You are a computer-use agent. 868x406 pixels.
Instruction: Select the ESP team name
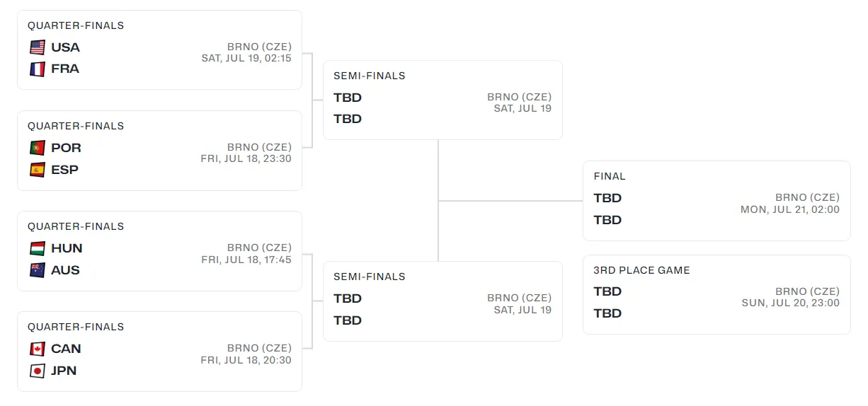tap(64, 170)
